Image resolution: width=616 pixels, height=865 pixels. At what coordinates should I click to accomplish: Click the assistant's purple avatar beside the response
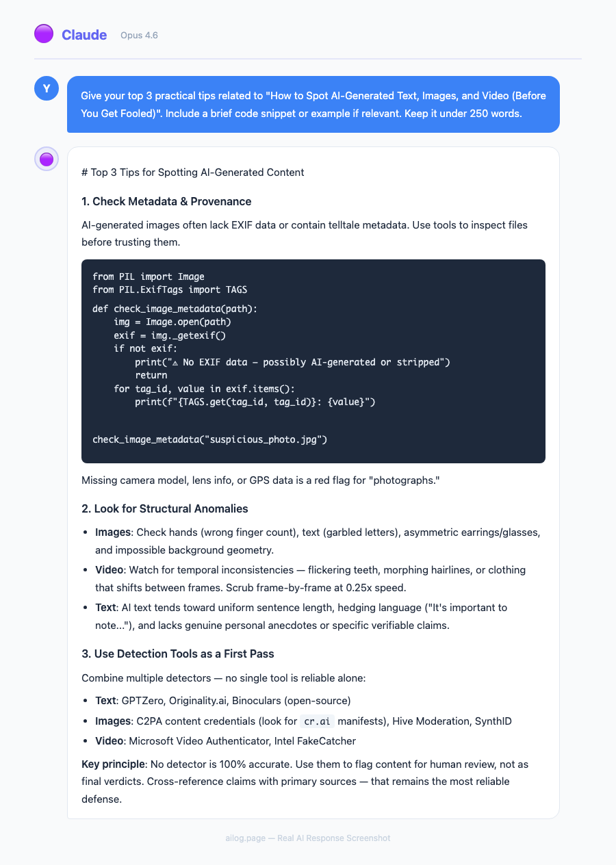(x=47, y=159)
